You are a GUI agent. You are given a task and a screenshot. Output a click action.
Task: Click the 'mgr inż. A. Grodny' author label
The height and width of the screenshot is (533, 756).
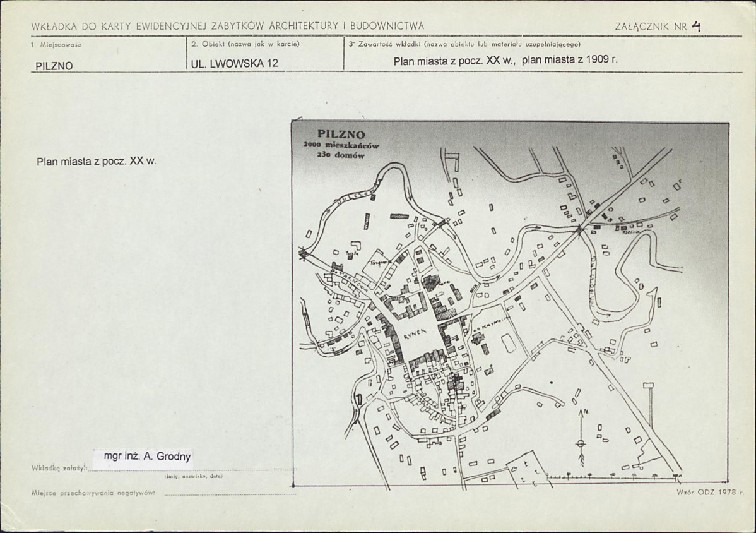coord(148,457)
